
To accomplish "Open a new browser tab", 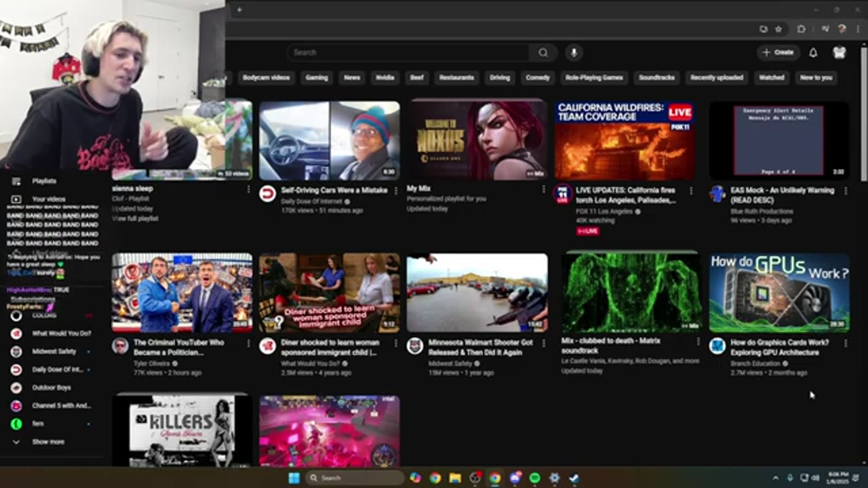I will pyautogui.click(x=239, y=9).
